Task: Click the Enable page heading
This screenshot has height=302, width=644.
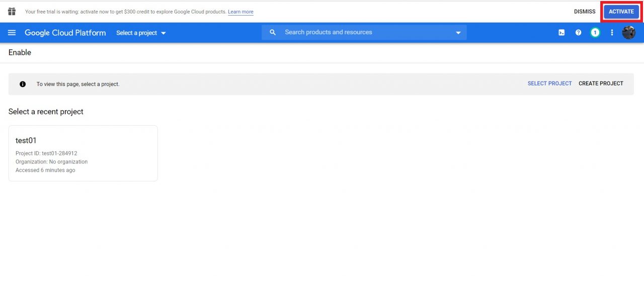Action: [20, 53]
